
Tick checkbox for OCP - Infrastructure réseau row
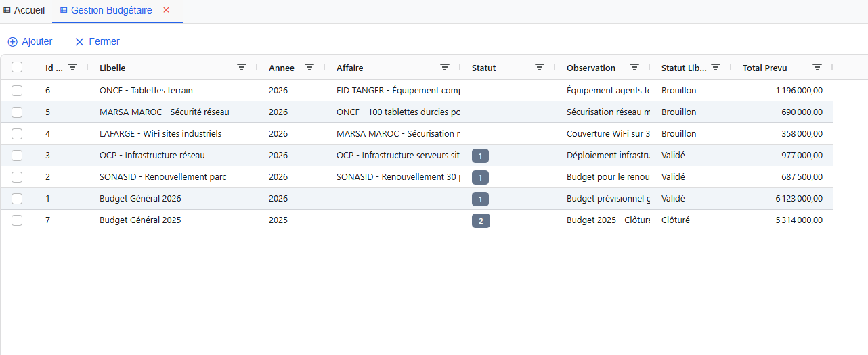click(17, 156)
